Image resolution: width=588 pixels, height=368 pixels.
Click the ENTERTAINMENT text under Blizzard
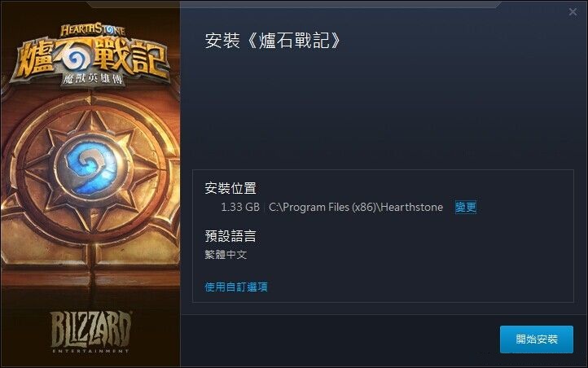(x=90, y=351)
